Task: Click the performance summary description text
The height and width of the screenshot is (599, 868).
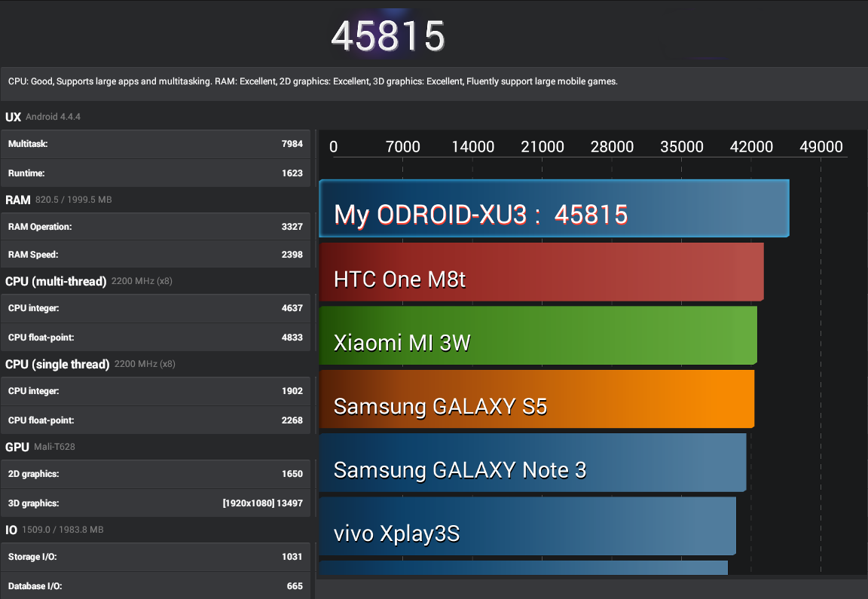Action: pos(313,81)
